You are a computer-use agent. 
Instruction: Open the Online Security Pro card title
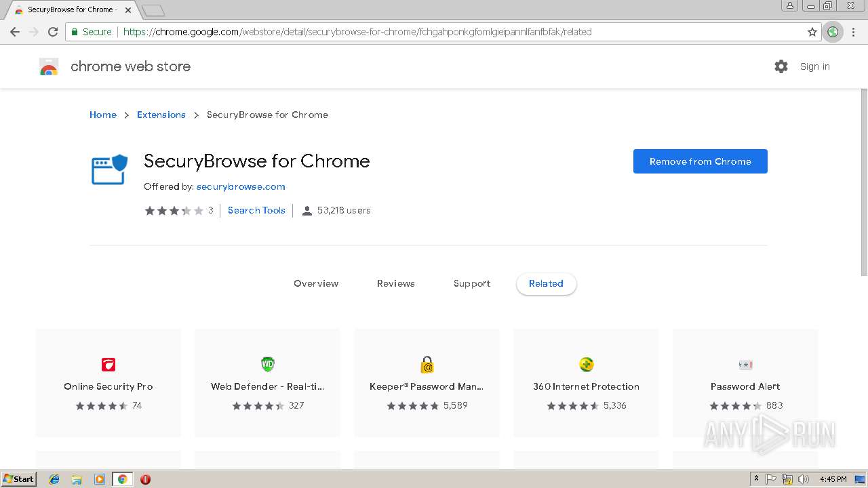coord(108,386)
